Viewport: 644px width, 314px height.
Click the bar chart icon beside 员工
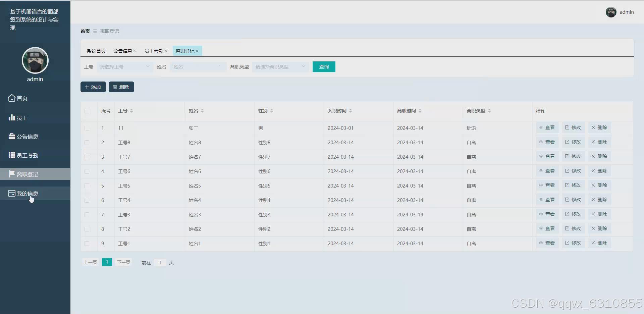(12, 117)
